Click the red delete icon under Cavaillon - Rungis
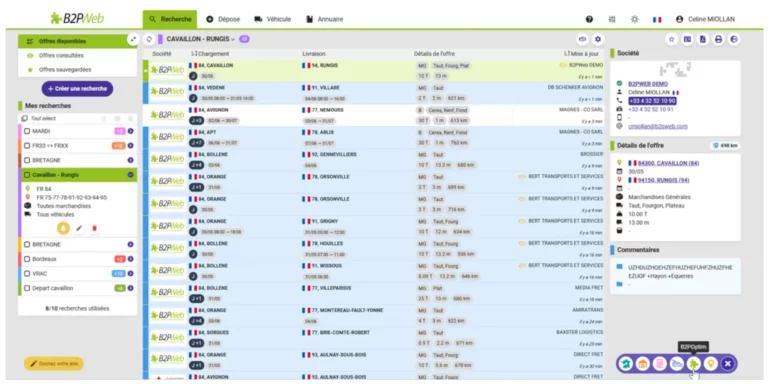This screenshot has height=384, width=768. click(95, 228)
